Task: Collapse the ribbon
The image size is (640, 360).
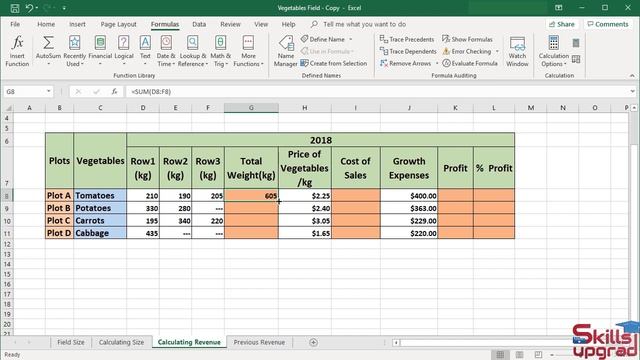Action: coord(632,76)
